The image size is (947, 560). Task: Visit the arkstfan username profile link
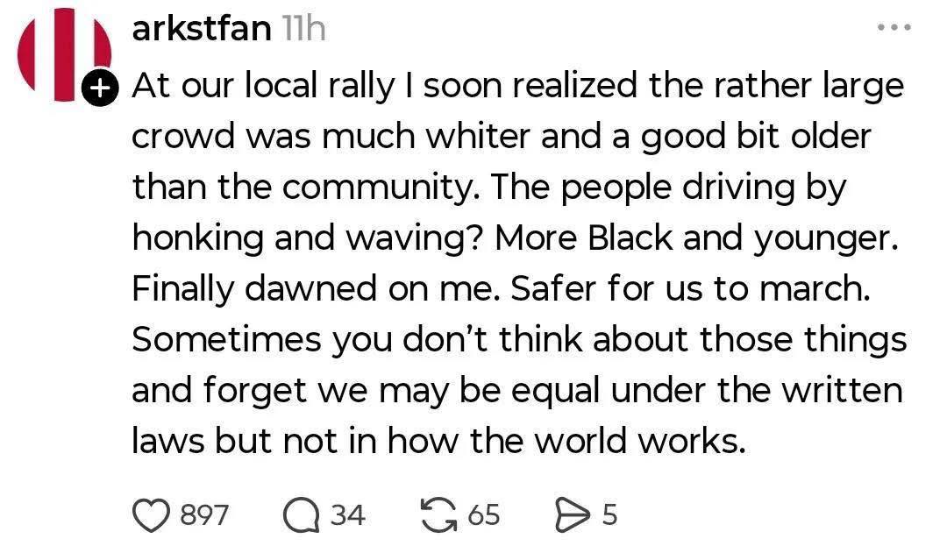[201, 28]
